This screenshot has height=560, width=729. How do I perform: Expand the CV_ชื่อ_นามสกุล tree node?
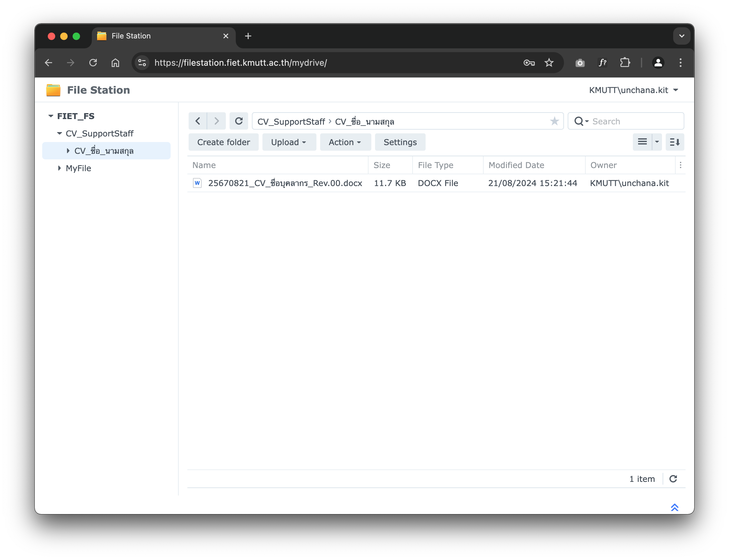click(x=68, y=151)
